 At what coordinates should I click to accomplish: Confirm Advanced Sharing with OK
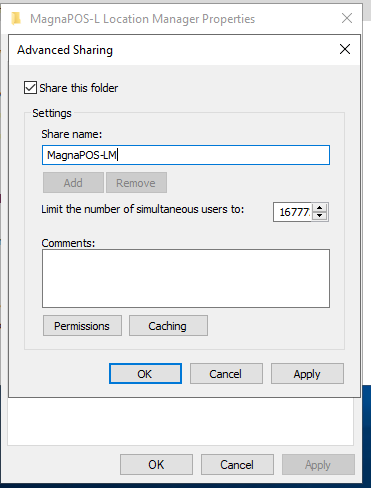click(145, 374)
